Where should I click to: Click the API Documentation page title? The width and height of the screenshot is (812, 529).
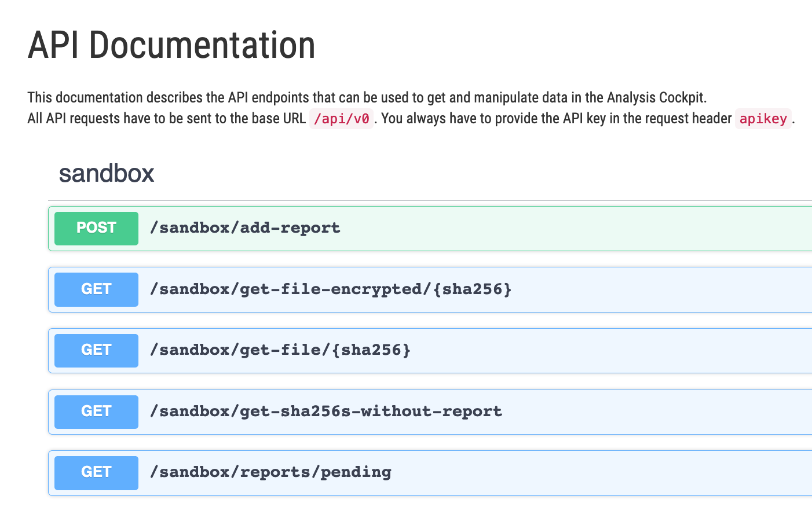click(x=171, y=45)
